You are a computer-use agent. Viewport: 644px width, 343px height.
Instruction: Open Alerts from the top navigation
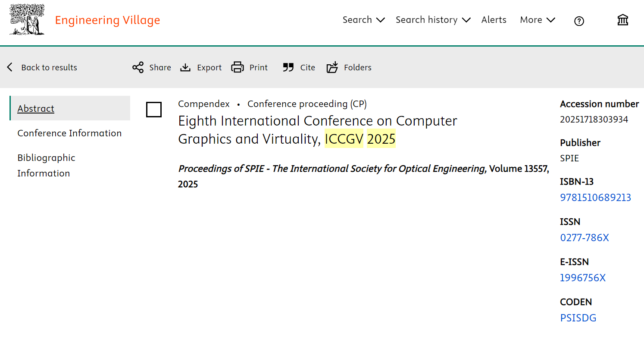click(494, 20)
